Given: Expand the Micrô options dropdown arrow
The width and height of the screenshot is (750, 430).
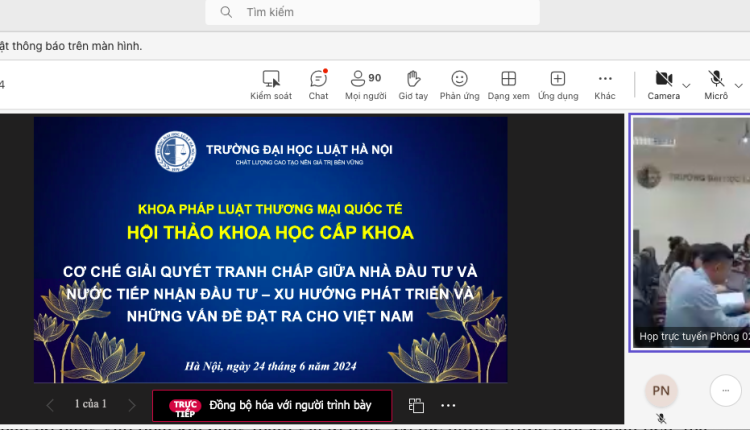Looking at the screenshot, I should 739,84.
